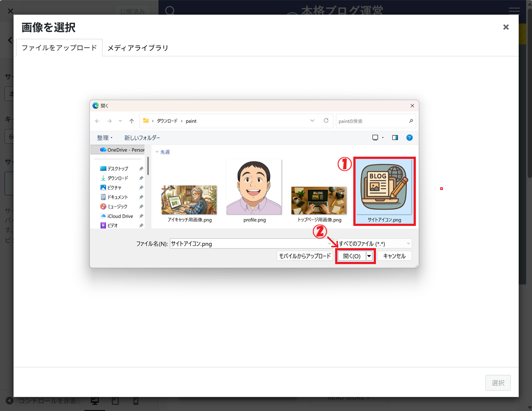Switch to the メディアライブラリ tab

138,48
